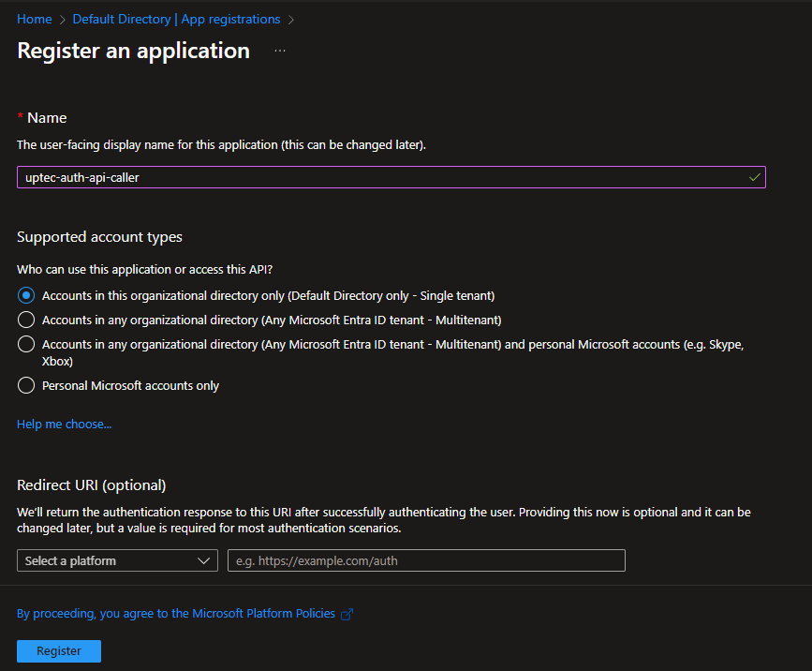The width and height of the screenshot is (812, 671).
Task: Click the green validation checkmark in Name field
Action: tap(755, 176)
